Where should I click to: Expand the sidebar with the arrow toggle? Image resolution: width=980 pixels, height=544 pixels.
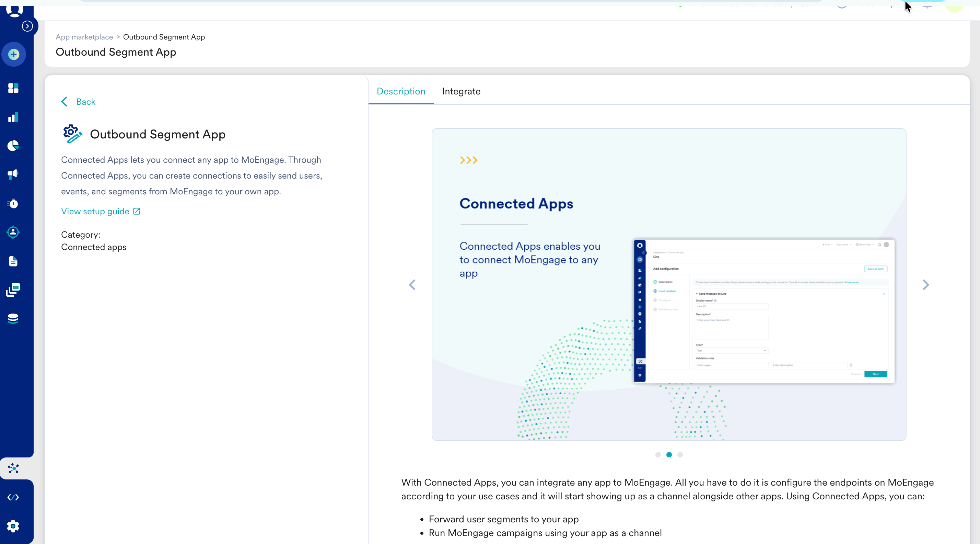pos(27,26)
